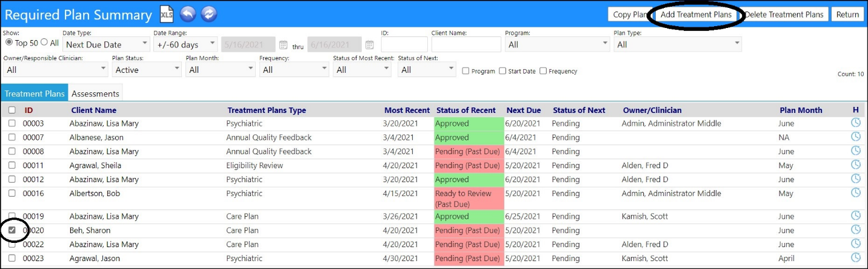Sort by the ID column header
The width and height of the screenshot is (868, 269).
[x=28, y=110]
